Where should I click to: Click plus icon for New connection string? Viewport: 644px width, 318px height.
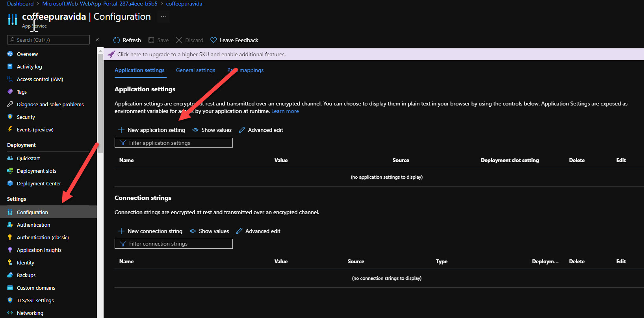click(121, 231)
